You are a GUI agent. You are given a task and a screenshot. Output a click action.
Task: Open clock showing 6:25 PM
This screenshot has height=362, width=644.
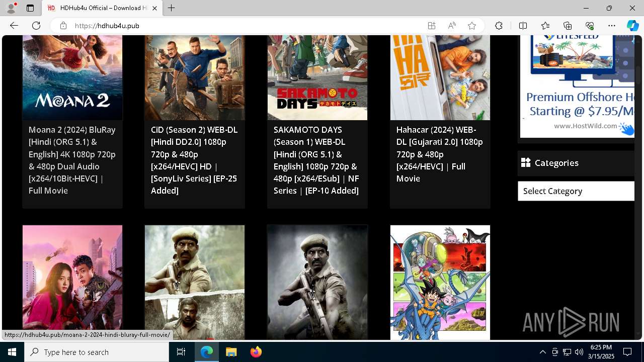(602, 352)
